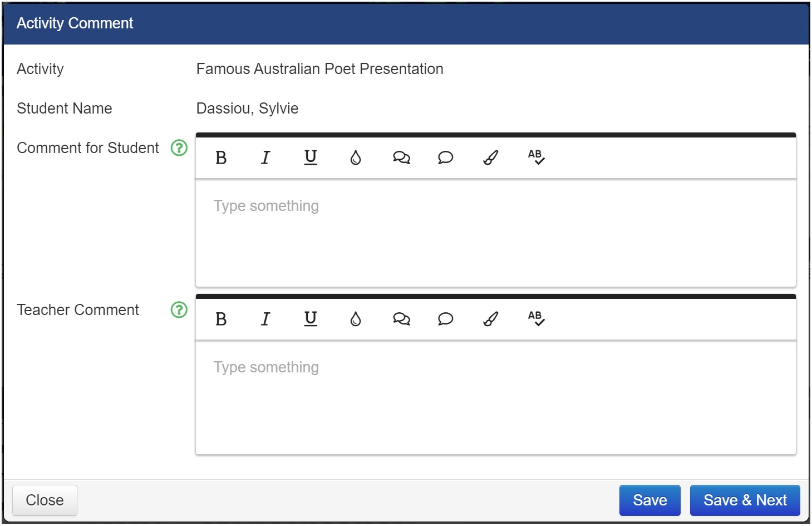
Task: Click paintbrush icon in Comment for Student toolbar
Action: pos(490,158)
